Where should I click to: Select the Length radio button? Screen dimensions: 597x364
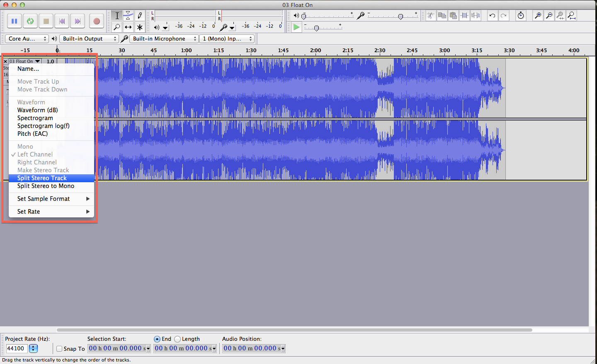(177, 339)
